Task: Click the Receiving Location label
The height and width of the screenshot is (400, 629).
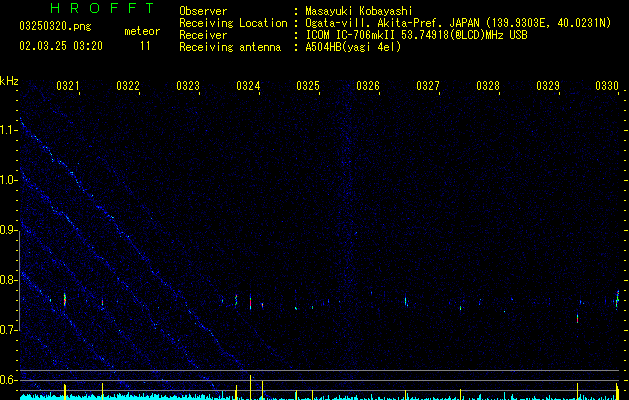Action: click(x=233, y=23)
